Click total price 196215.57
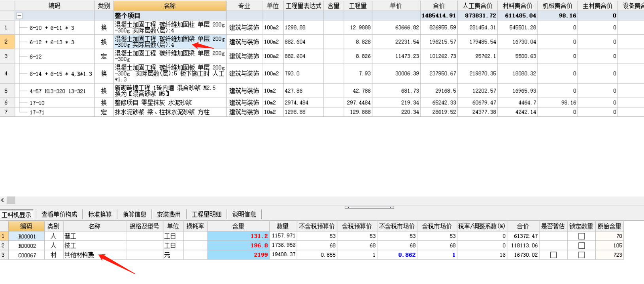 click(x=439, y=42)
